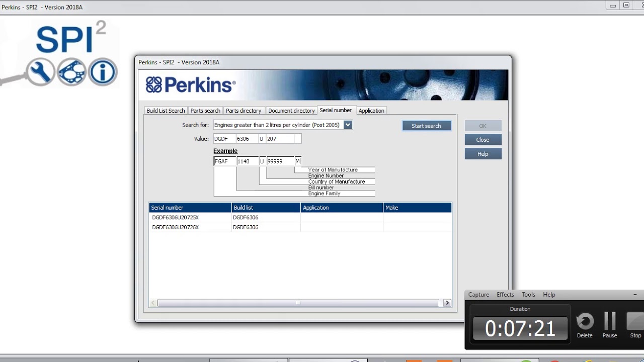The width and height of the screenshot is (644, 362).
Task: Sort by Application column header
Action: 342,208
